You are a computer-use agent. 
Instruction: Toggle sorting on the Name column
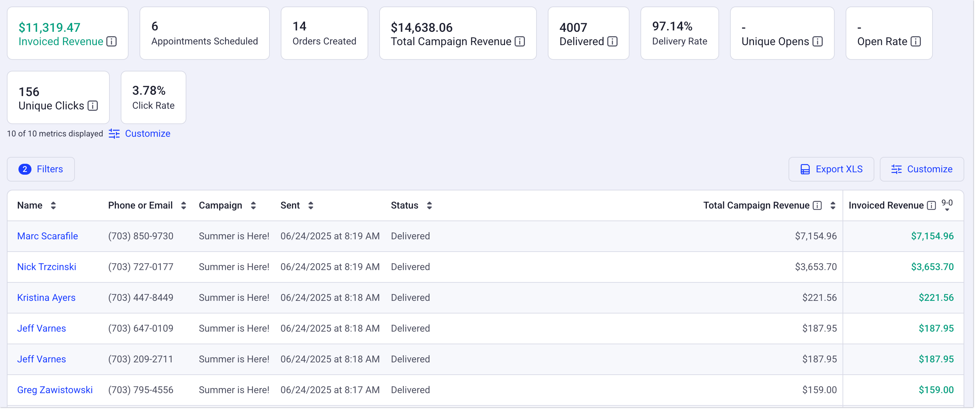point(54,205)
